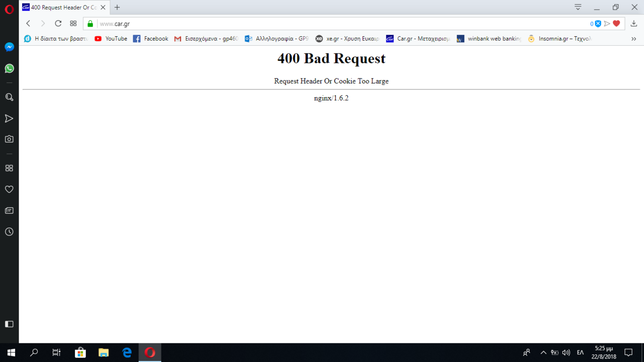Viewport: 644px width, 362px height.
Task: Go back to previous page
Action: click(x=28, y=24)
